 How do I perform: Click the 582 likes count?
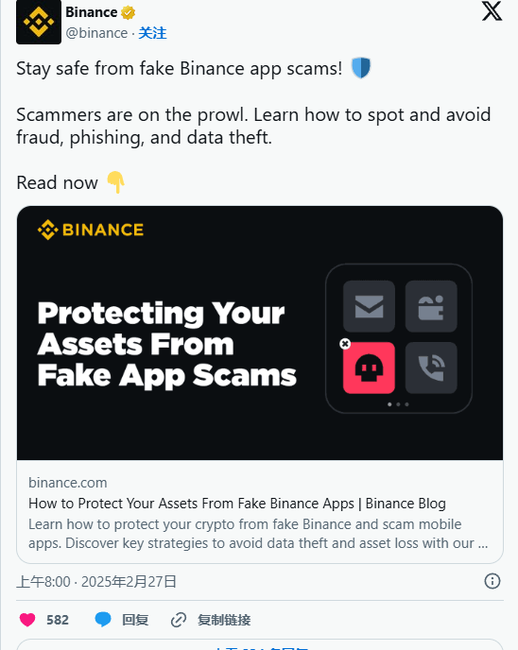57,620
